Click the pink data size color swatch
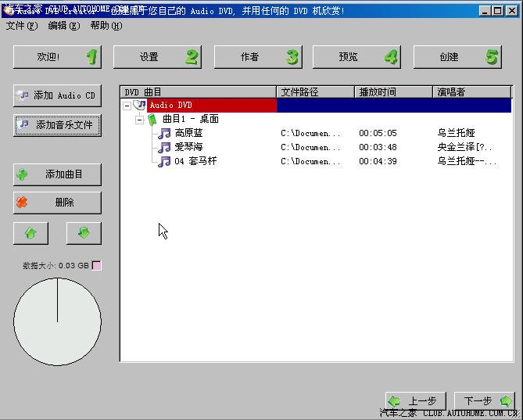This screenshot has width=523, height=420. coord(96,266)
